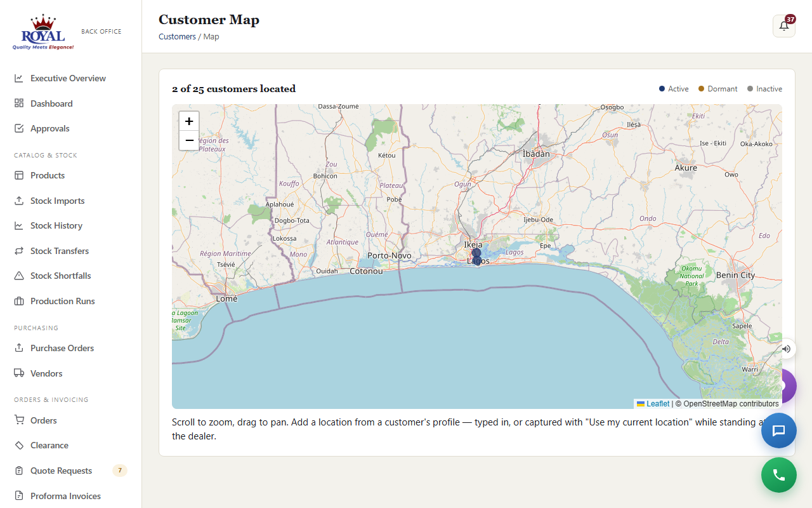Image resolution: width=812 pixels, height=508 pixels.
Task: Click the customer marker at Lagos
Action: pos(478,260)
